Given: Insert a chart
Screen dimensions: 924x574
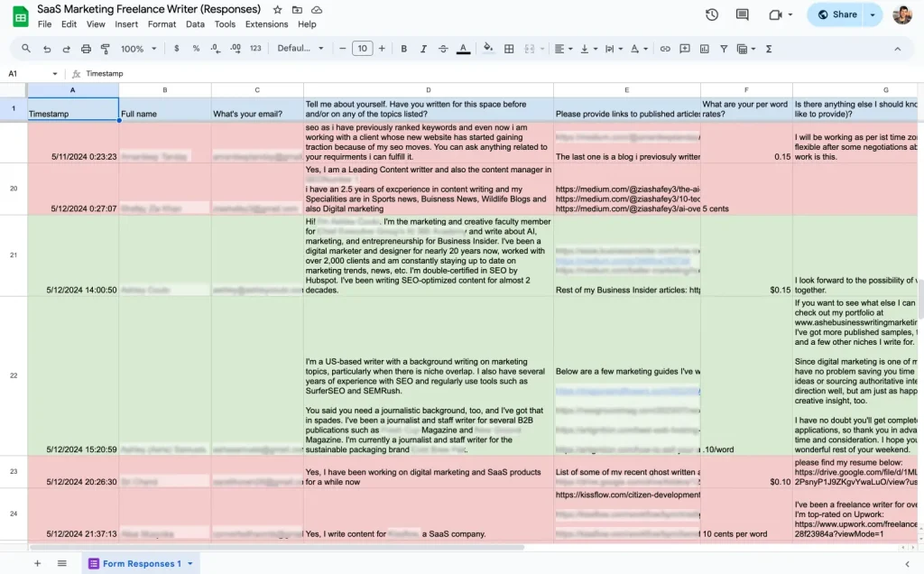Looking at the screenshot, I should coord(704,49).
